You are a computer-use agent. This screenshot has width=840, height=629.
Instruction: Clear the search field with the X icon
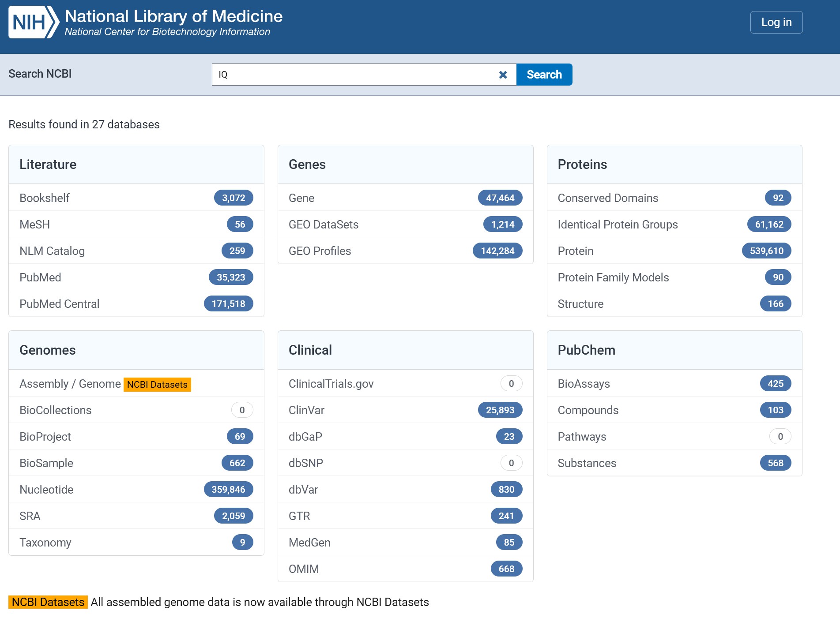(503, 75)
